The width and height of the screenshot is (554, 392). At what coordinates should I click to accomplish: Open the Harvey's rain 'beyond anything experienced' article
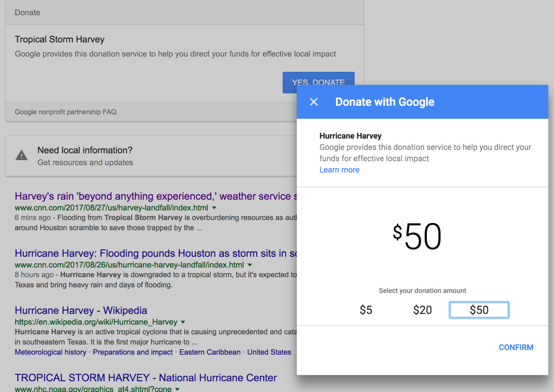(156, 196)
